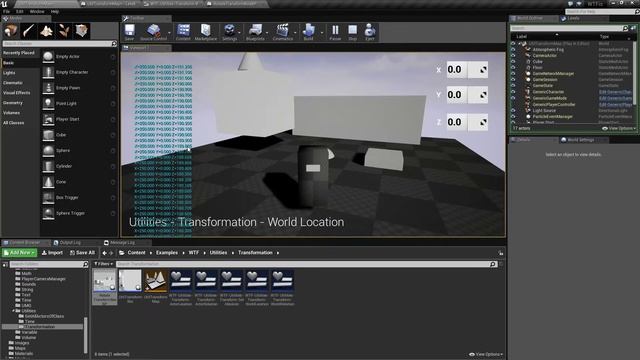Select the Foliage mode icon
Image resolution: width=640 pixels, height=360 pixels.
[64, 31]
